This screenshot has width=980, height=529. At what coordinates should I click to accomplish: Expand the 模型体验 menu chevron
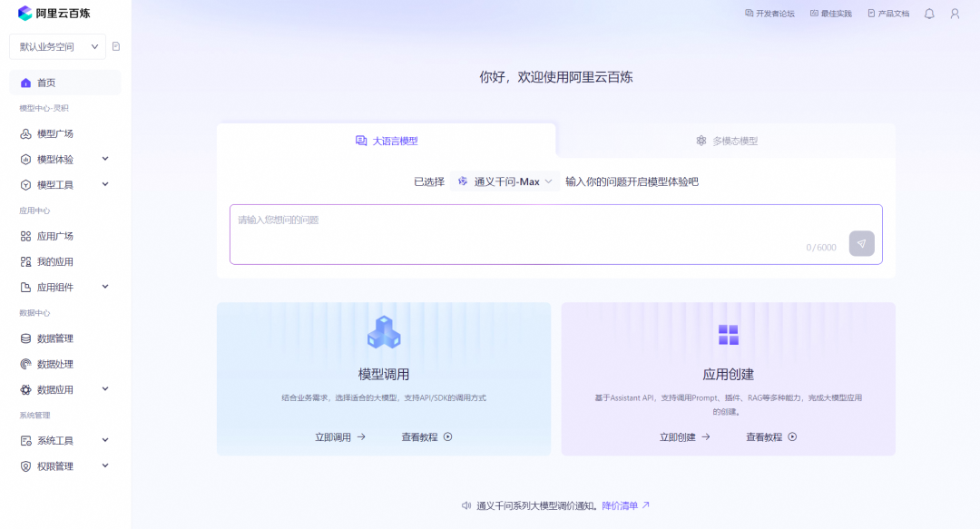105,159
